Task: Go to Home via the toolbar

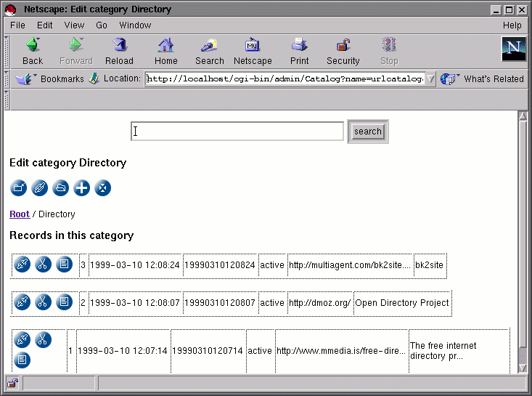Action: tap(165, 52)
